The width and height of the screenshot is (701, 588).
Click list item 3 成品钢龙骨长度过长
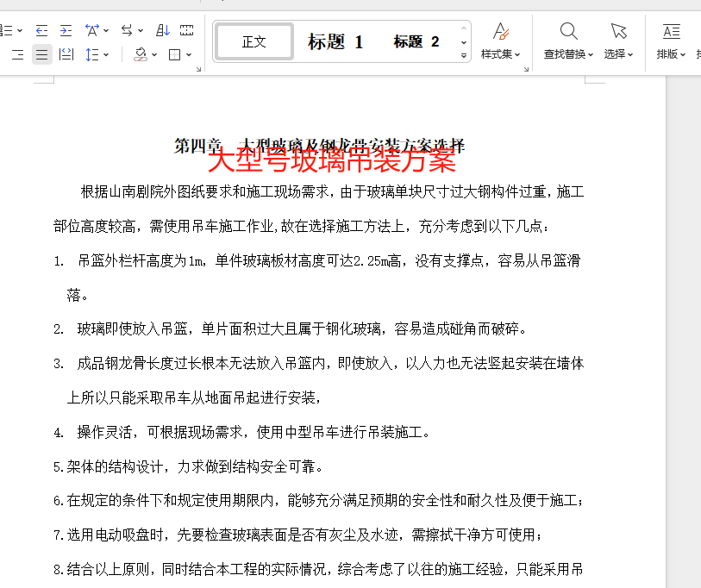pyautogui.click(x=319, y=364)
